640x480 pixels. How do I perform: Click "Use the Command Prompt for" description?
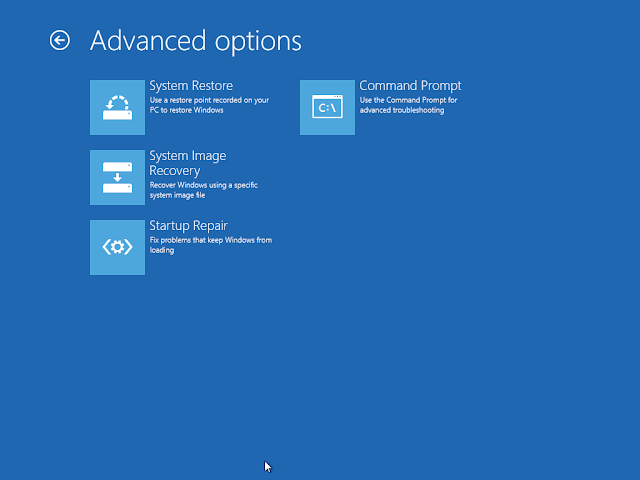point(408,100)
